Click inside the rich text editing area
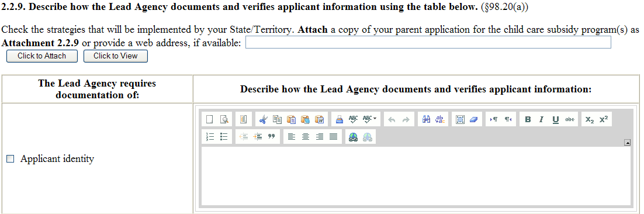 point(416,176)
